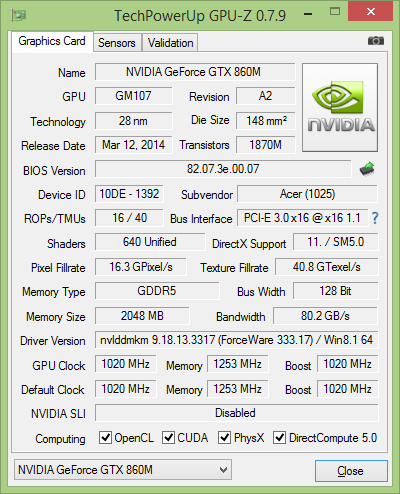Switch to the Sensors tab
The height and width of the screenshot is (494, 400).
click(117, 43)
